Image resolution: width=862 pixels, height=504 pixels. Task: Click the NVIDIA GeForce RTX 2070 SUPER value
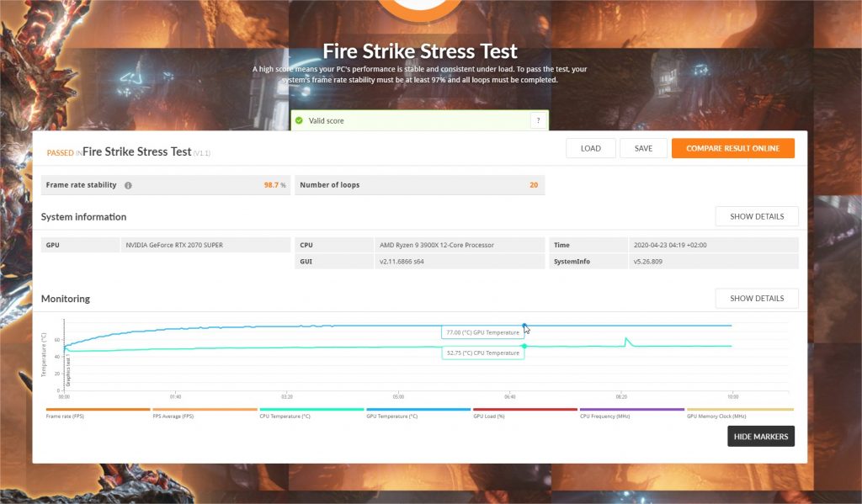point(174,245)
